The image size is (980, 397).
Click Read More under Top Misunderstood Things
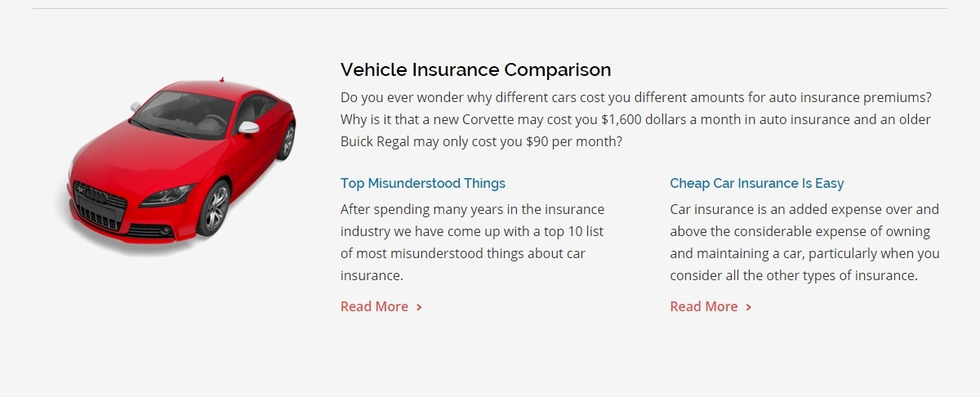(374, 306)
